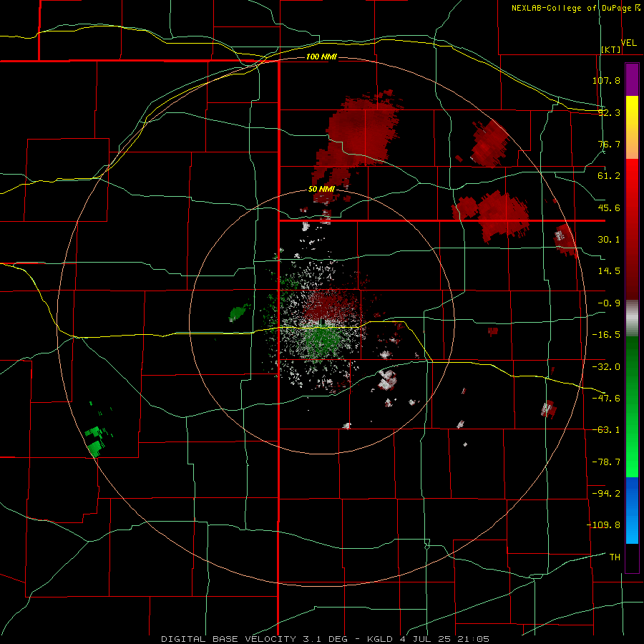The width and height of the screenshot is (644, 644).
Task: Click the 30.1 scale value
Action: pos(609,240)
